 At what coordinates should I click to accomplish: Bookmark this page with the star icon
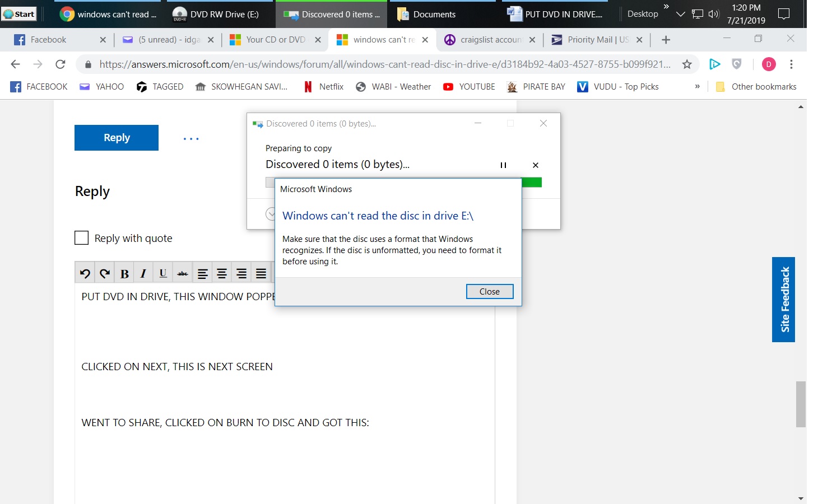point(687,64)
